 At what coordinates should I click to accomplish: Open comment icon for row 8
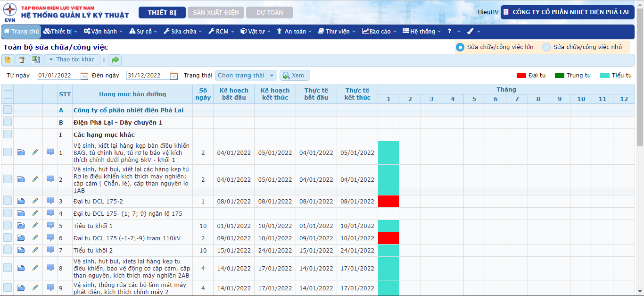point(50,268)
